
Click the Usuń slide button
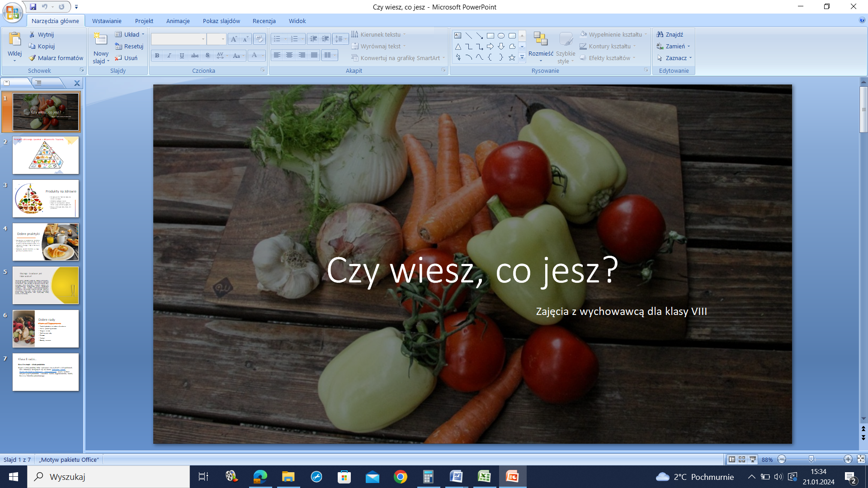pos(126,58)
